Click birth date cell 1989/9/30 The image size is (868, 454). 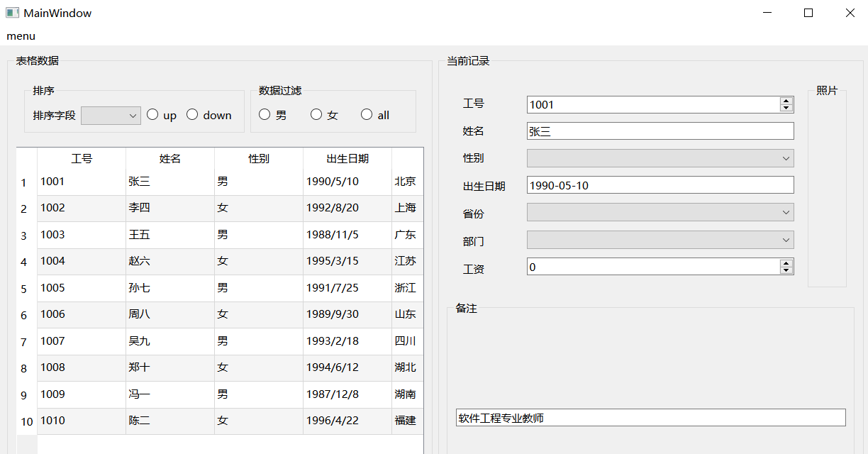[347, 315]
